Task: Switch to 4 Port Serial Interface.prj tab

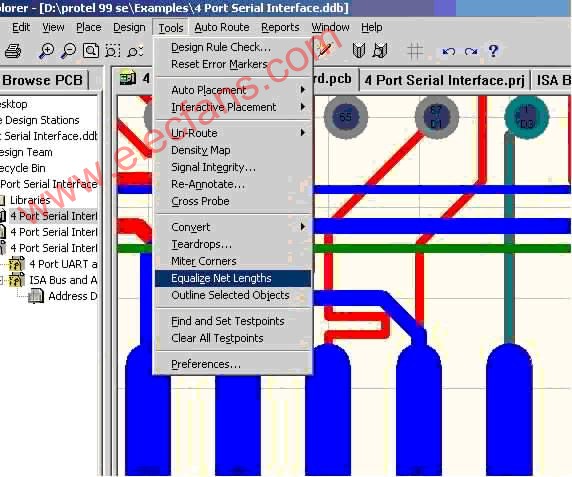Action: click(x=445, y=80)
